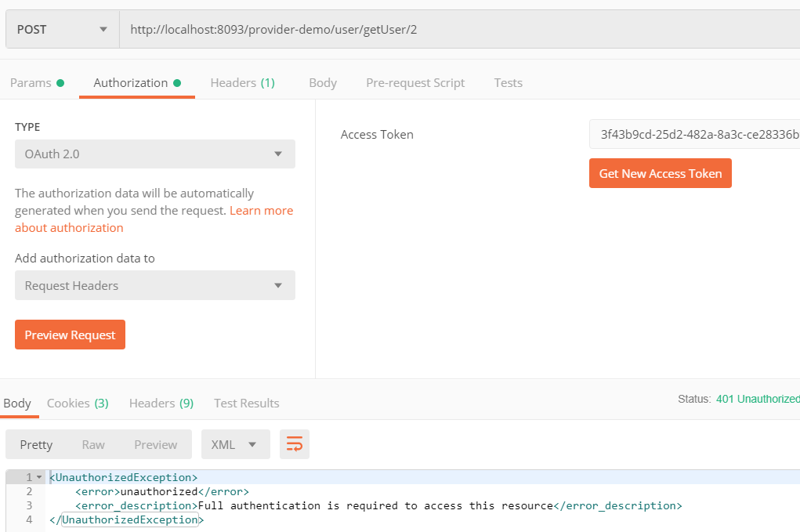The height and width of the screenshot is (532, 800).
Task: Click inside the Access Token field
Action: click(x=693, y=134)
